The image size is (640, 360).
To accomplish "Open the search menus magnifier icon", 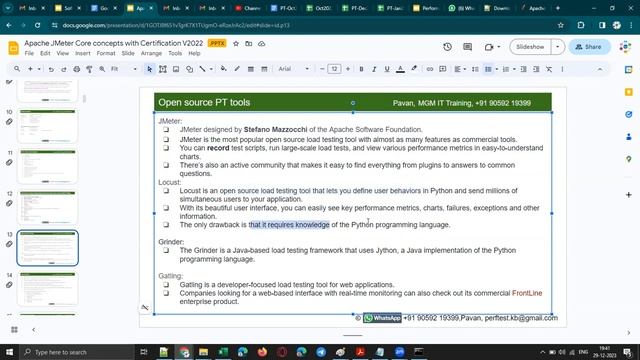I will (17, 69).
